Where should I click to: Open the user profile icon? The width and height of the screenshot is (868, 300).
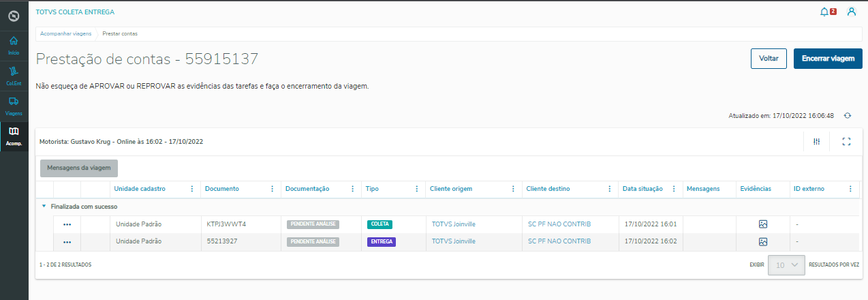click(852, 12)
